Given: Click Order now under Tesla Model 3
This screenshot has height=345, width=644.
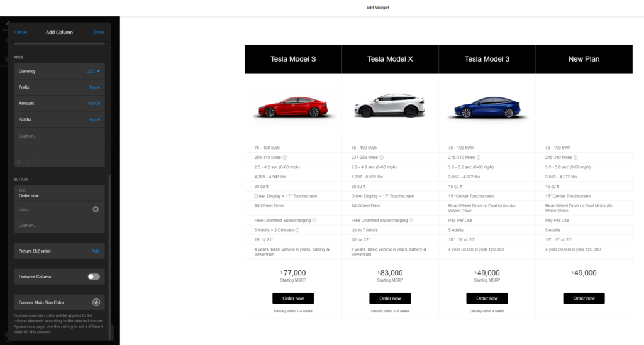Looking at the screenshot, I should 487,298.
